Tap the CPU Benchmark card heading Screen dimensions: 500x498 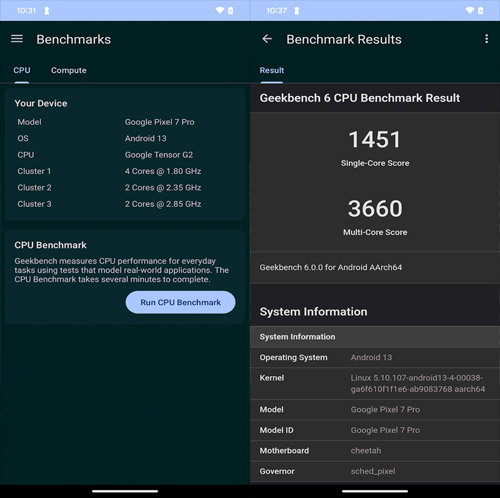coord(50,245)
